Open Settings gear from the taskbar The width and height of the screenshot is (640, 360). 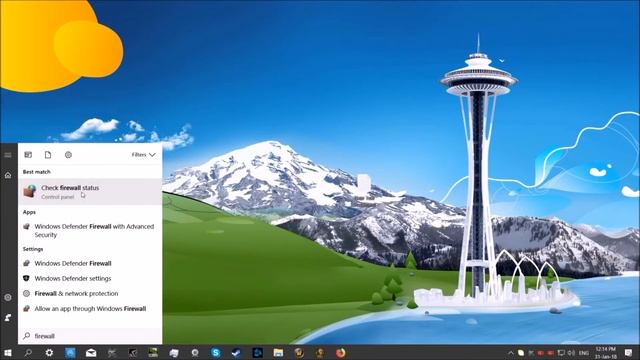tap(49, 353)
